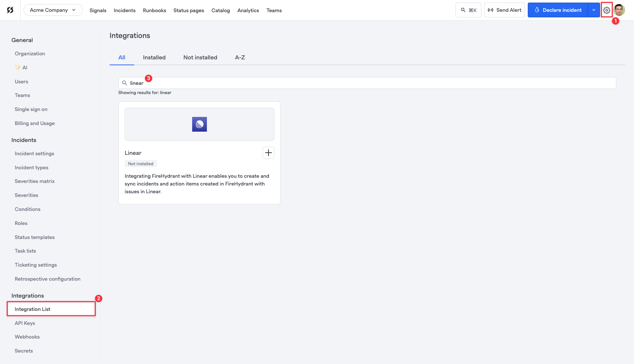This screenshot has height=364, width=634.
Task: Open the Signals menu
Action: pyautogui.click(x=98, y=10)
